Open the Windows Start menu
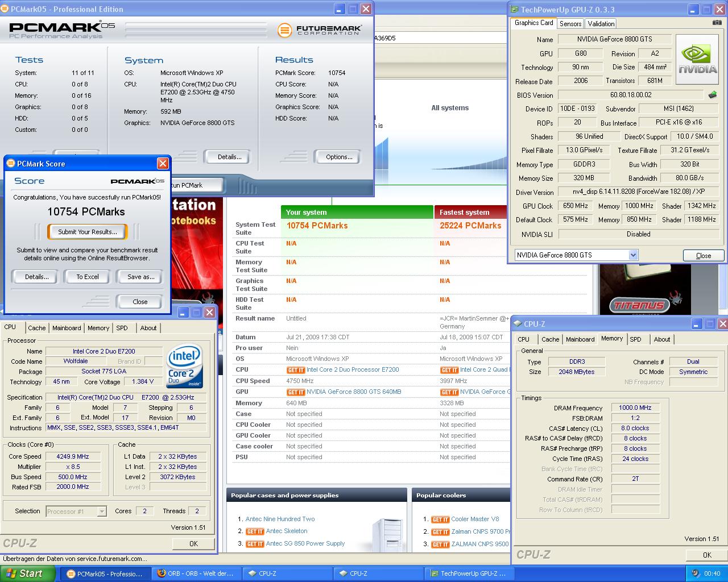Screen dimensions: 728x582 point(28,573)
